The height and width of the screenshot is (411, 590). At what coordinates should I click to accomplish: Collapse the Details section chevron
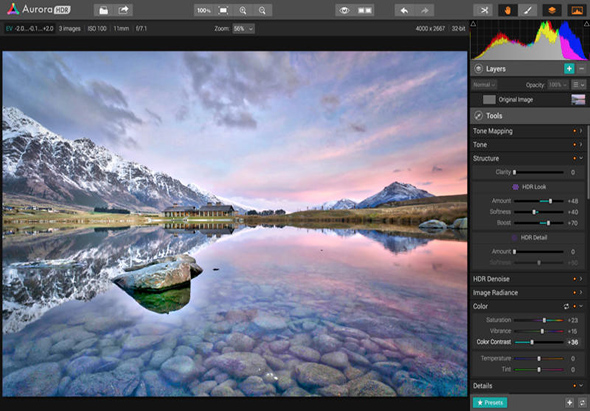point(581,386)
